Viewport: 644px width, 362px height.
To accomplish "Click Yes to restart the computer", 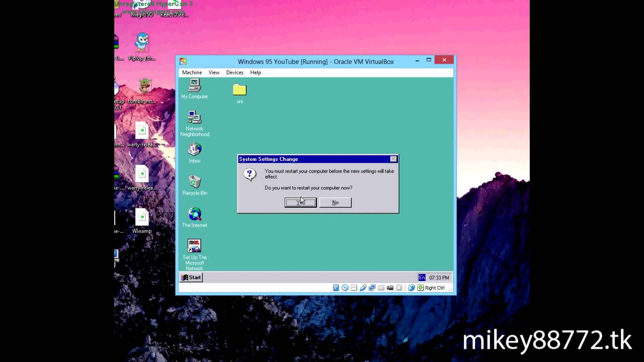I will point(300,202).
